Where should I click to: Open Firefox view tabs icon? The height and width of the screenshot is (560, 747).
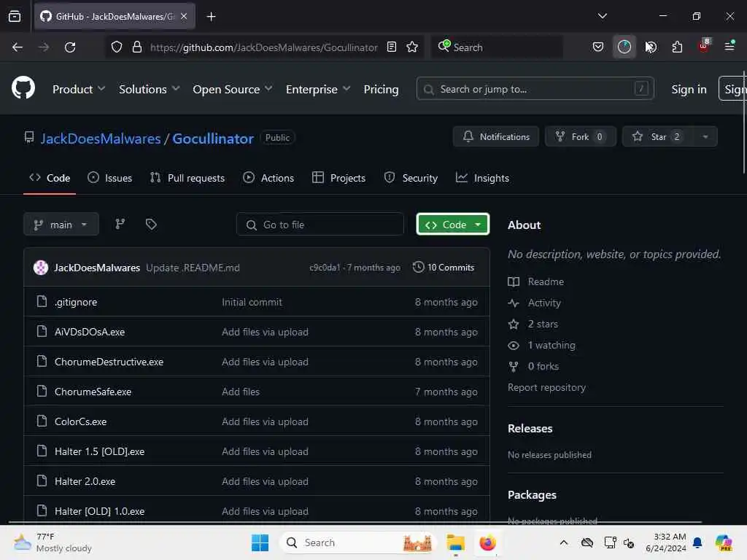click(15, 16)
